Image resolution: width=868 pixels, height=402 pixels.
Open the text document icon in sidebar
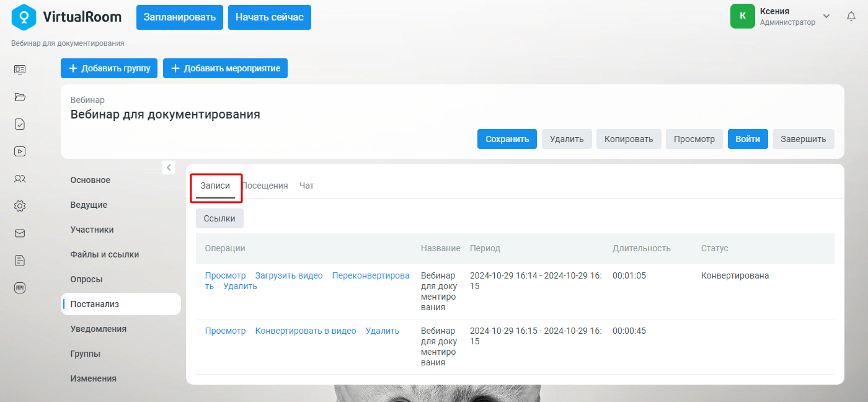pyautogui.click(x=20, y=261)
